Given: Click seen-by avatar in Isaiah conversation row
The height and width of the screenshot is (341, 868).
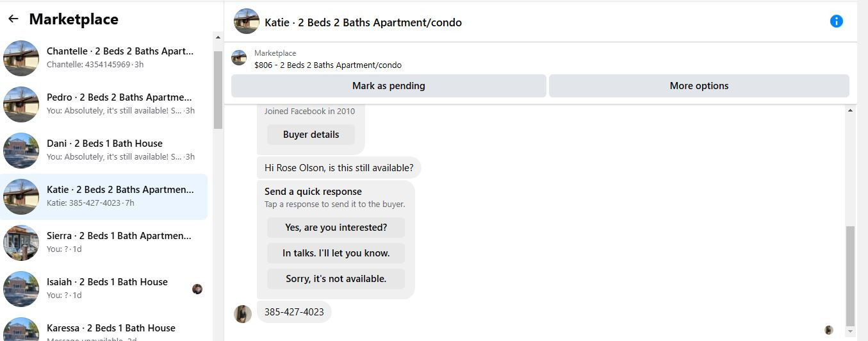Looking at the screenshot, I should point(197,289).
